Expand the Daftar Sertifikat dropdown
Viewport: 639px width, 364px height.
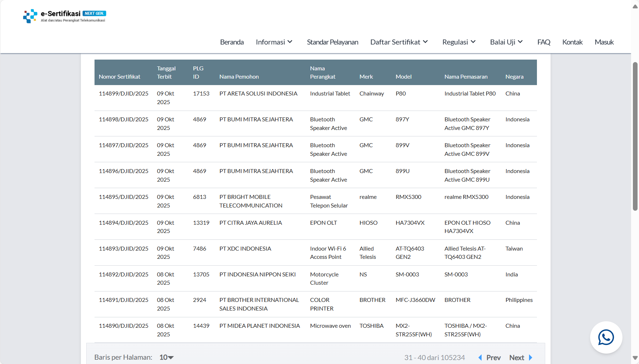tap(399, 42)
